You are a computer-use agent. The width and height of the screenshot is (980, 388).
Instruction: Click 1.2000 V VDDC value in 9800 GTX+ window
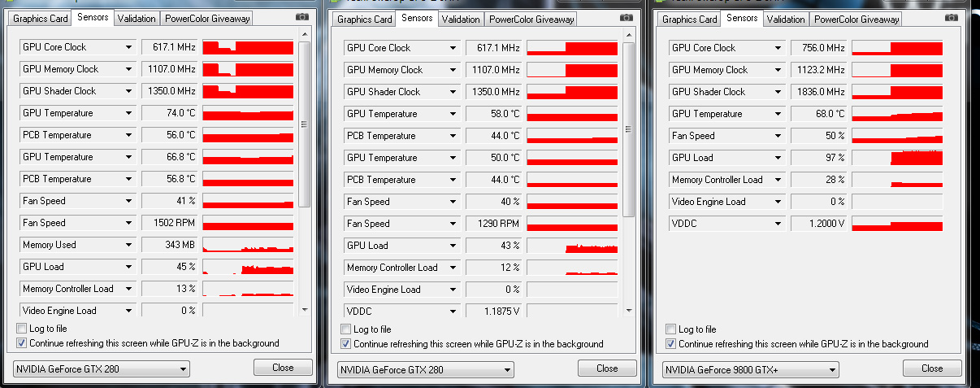pyautogui.click(x=820, y=224)
